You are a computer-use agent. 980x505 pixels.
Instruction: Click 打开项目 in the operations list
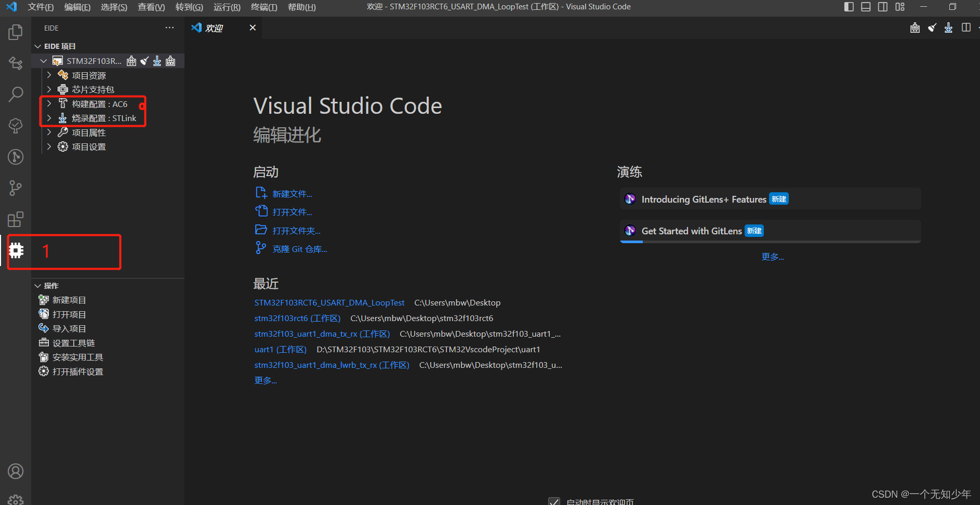click(x=69, y=314)
